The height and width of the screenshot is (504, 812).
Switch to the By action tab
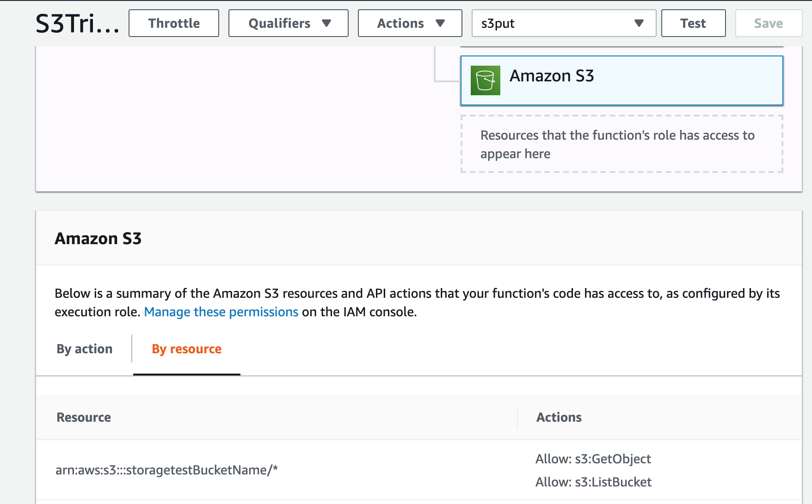[x=85, y=349]
